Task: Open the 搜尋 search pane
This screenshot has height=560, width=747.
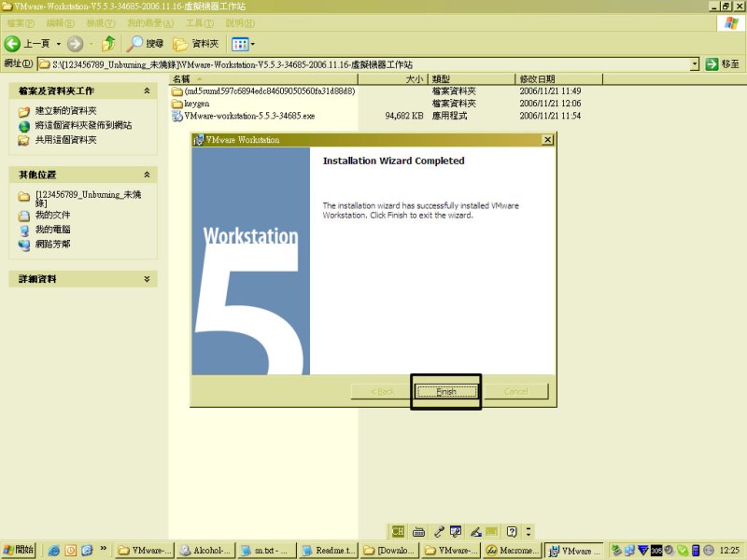Action: (146, 44)
